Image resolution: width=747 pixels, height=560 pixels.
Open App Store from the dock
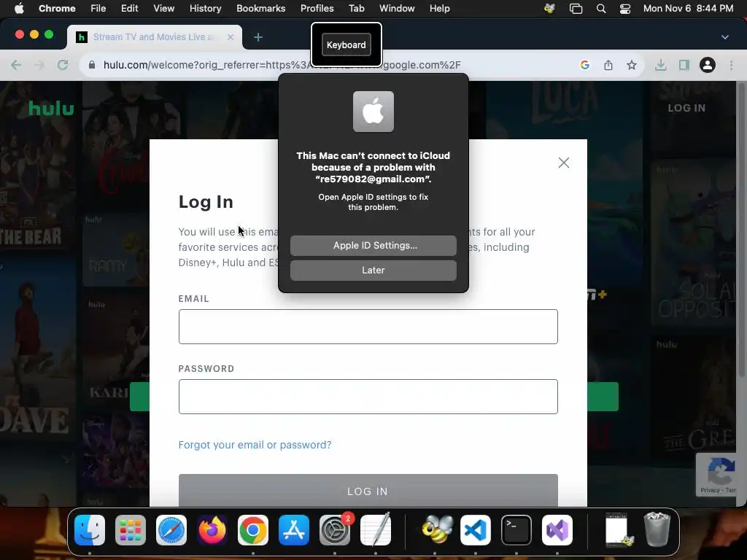(x=294, y=530)
